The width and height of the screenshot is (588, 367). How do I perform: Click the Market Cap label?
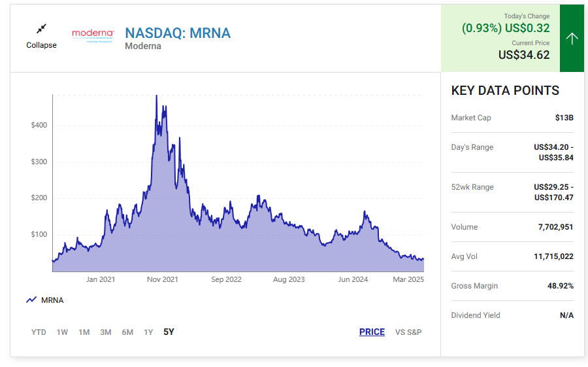coord(471,118)
